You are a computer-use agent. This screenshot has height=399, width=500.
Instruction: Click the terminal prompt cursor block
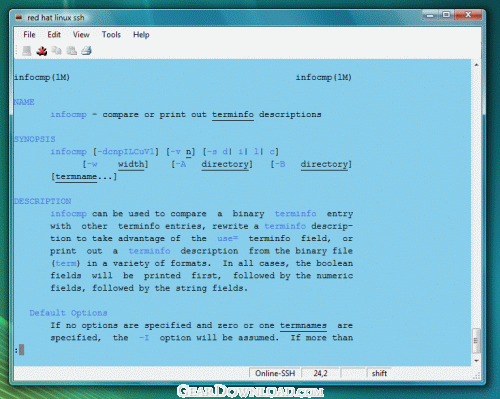pos(21,350)
